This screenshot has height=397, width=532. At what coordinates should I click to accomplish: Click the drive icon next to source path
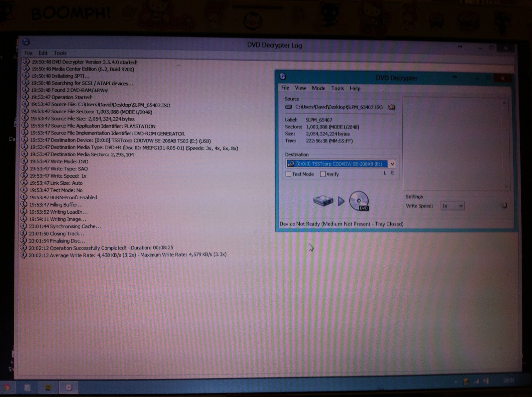(289, 107)
